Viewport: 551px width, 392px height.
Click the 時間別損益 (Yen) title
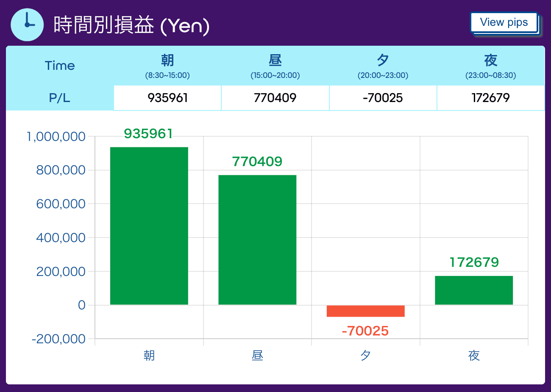click(132, 25)
